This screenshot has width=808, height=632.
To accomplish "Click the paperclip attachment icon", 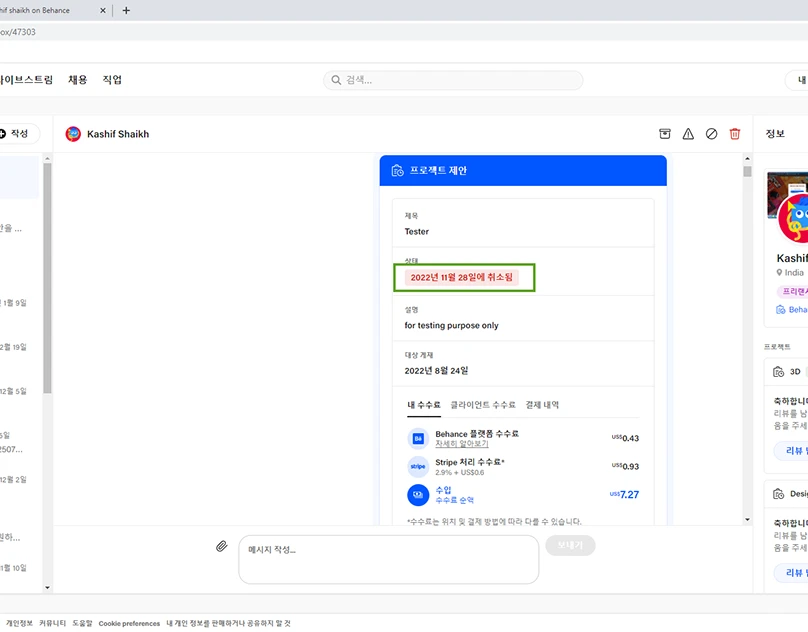I will pyautogui.click(x=222, y=546).
